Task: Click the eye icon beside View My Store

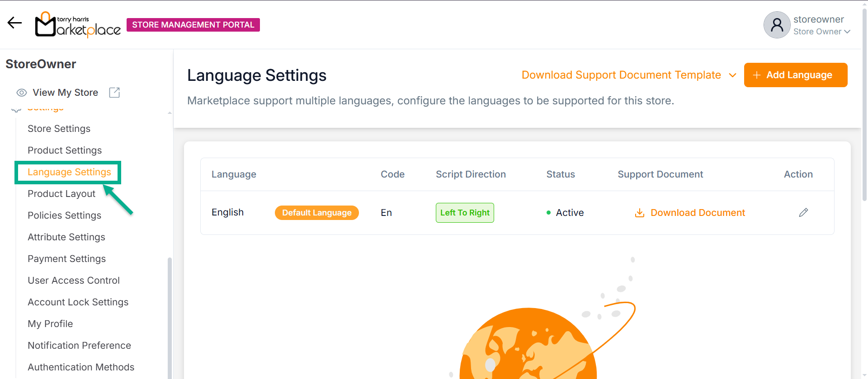Action: tap(21, 93)
